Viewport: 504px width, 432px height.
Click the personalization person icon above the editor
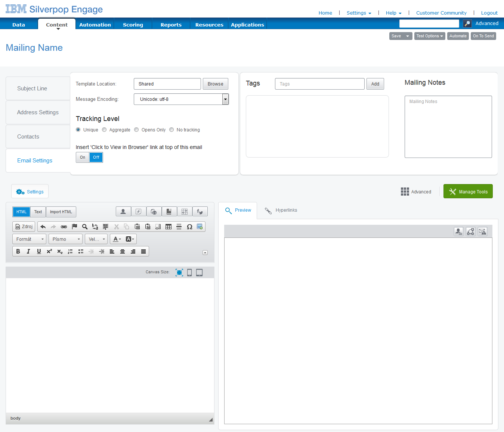pyautogui.click(x=123, y=212)
